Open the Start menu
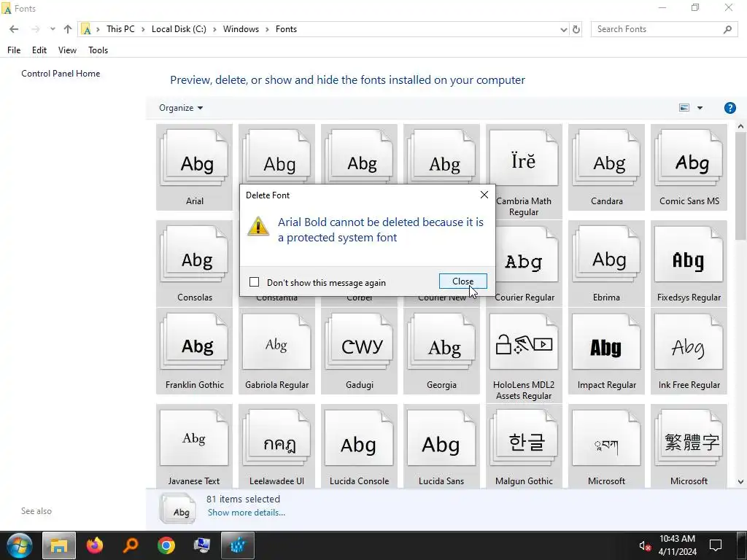747x560 pixels. coord(20,545)
